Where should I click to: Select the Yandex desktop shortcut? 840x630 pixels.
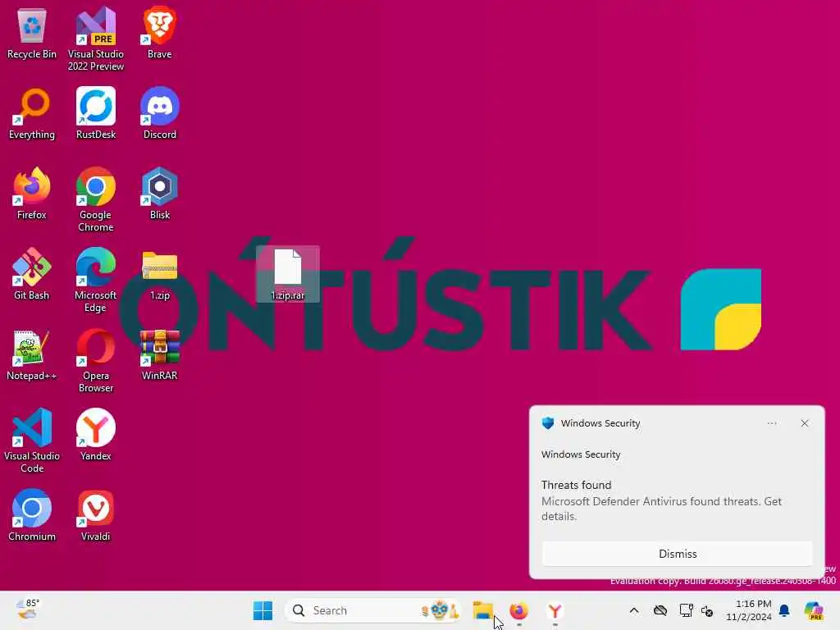pyautogui.click(x=96, y=435)
